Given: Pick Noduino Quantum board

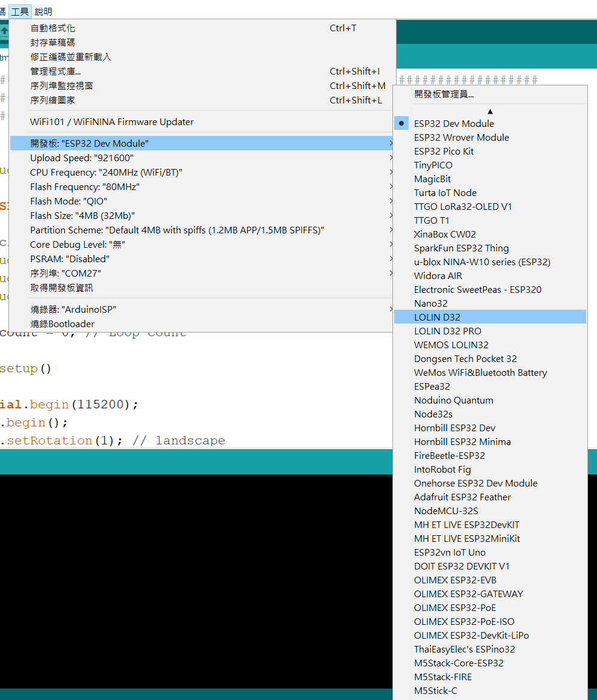Looking at the screenshot, I should [x=490, y=401].
